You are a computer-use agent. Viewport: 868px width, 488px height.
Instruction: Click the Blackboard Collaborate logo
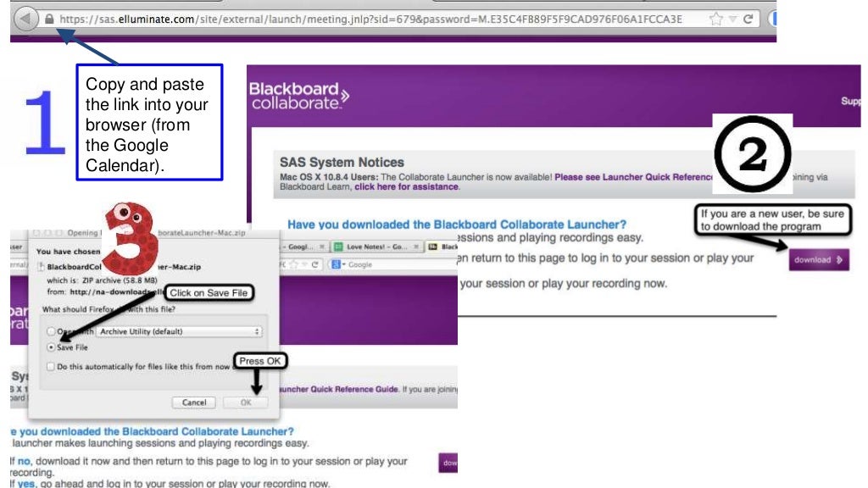(299, 96)
